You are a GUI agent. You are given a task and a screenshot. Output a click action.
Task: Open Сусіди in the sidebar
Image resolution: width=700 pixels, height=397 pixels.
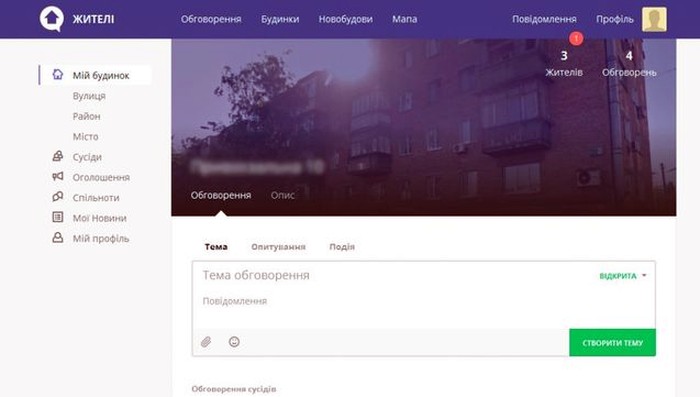click(x=87, y=157)
